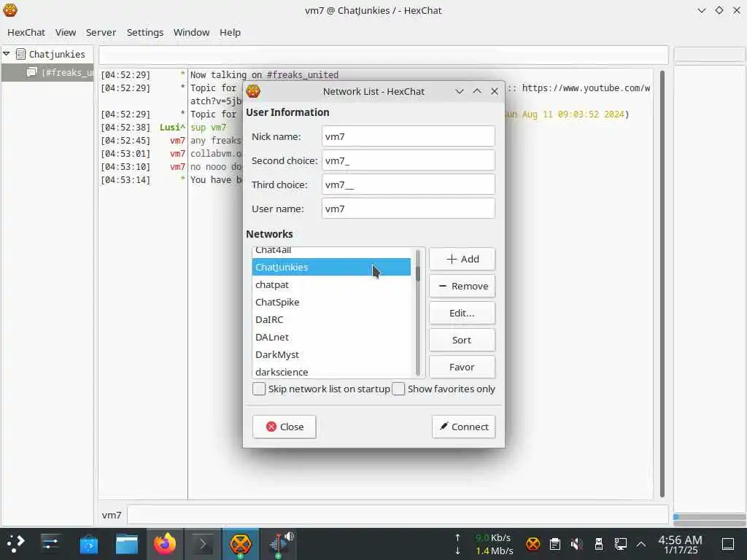The image size is (747, 560).
Task: Open the Settings menu
Action: 145,32
